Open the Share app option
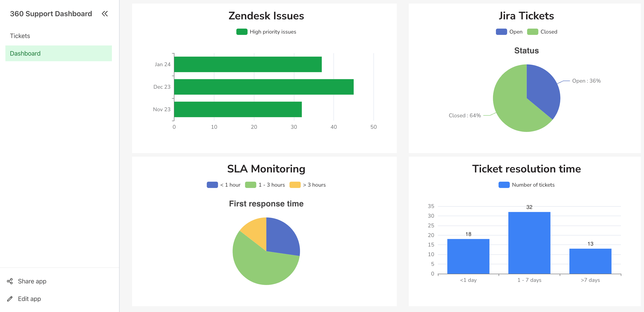Image resolution: width=644 pixels, height=312 pixels. [x=32, y=281]
